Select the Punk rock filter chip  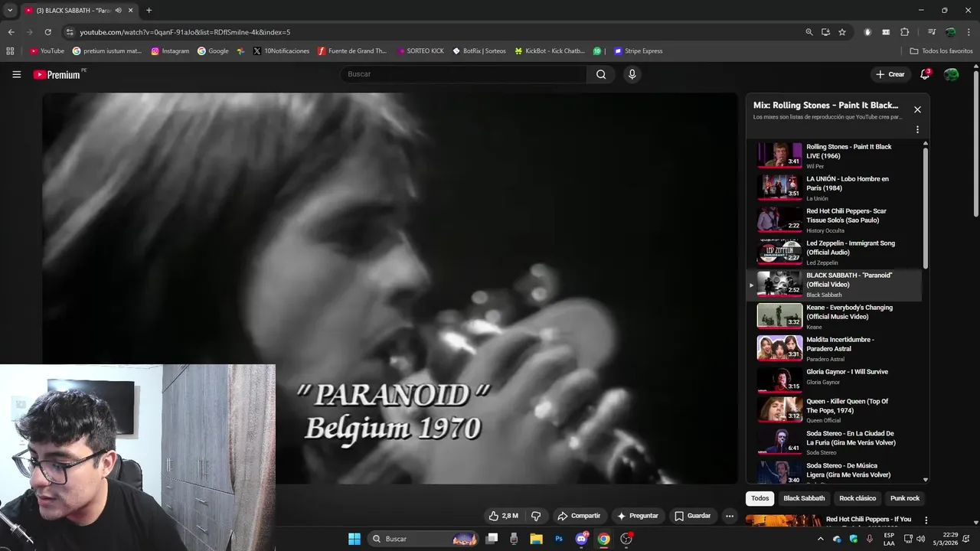(905, 498)
